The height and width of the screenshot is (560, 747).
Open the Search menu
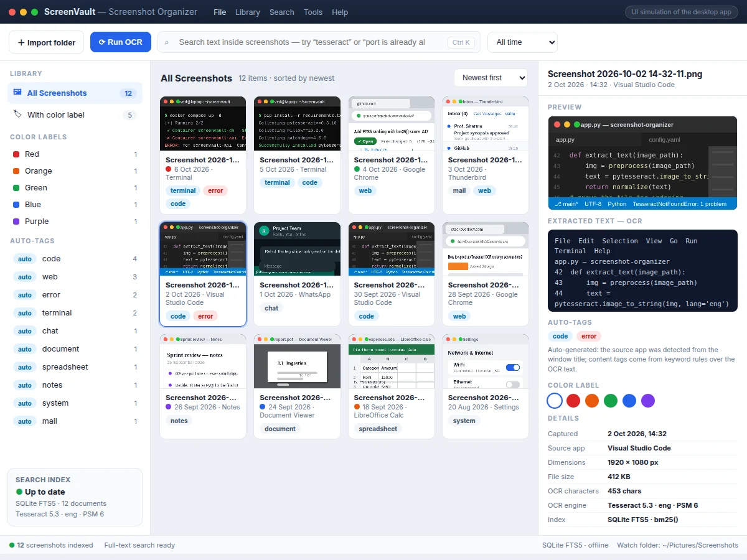coord(282,12)
